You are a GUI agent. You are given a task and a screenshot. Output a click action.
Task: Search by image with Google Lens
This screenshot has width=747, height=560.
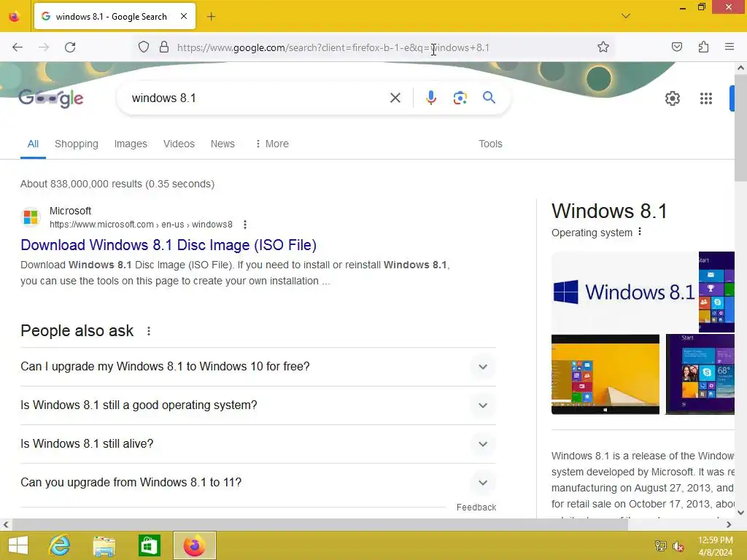click(460, 98)
